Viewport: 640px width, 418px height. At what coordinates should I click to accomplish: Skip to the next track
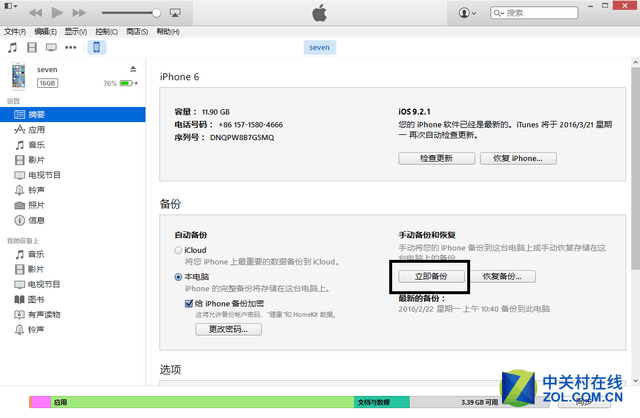(x=79, y=13)
